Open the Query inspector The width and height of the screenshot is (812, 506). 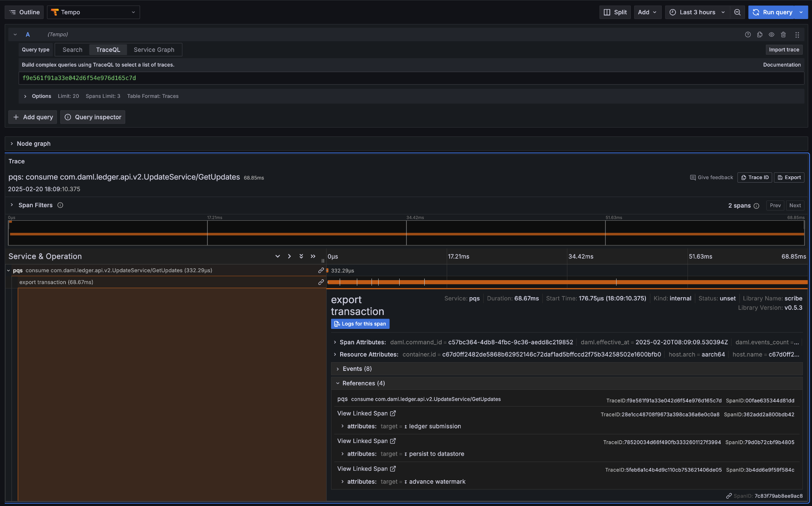(92, 117)
